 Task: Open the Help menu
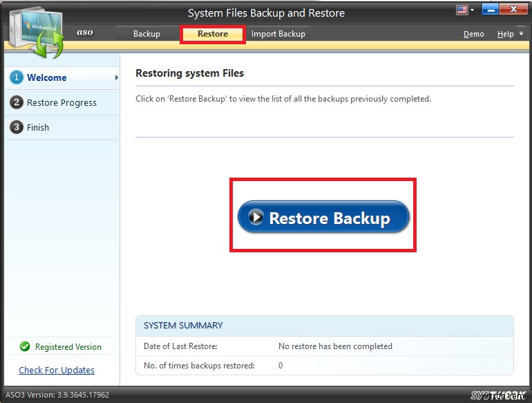coord(505,34)
